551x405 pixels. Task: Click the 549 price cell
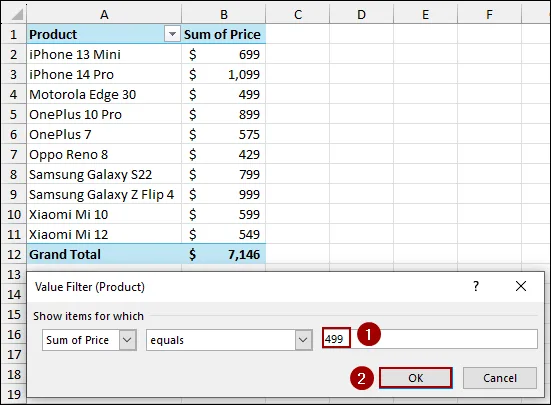coord(223,234)
